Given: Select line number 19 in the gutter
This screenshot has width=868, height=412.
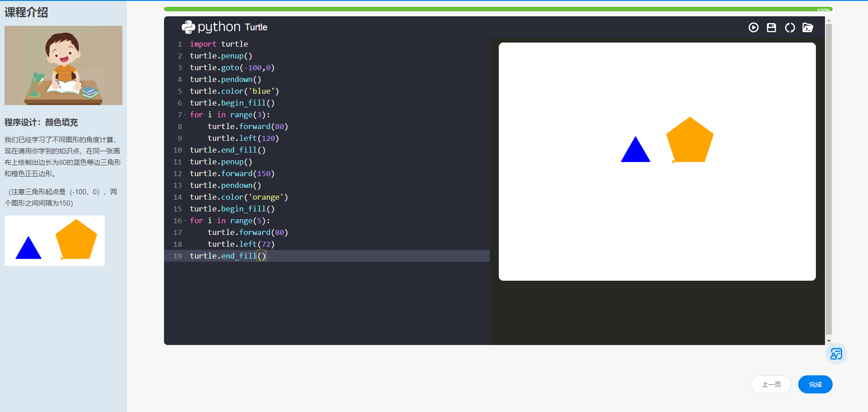Looking at the screenshot, I should coord(178,256).
